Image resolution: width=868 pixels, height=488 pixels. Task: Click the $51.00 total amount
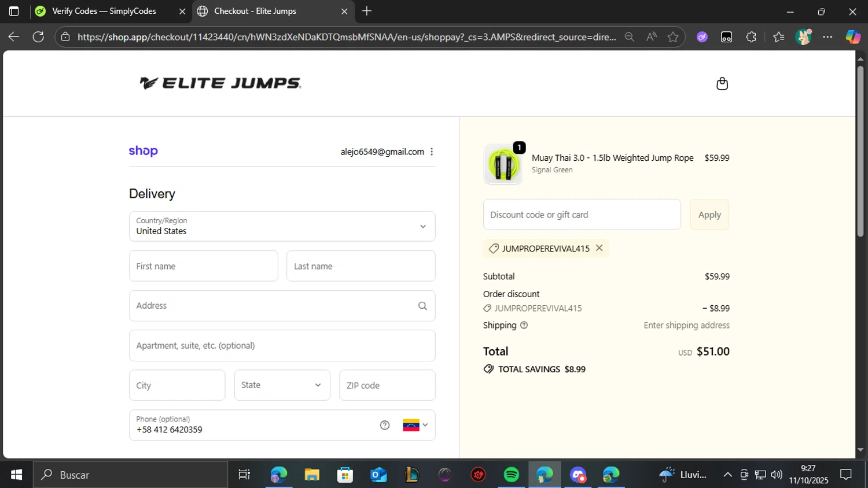[713, 352]
